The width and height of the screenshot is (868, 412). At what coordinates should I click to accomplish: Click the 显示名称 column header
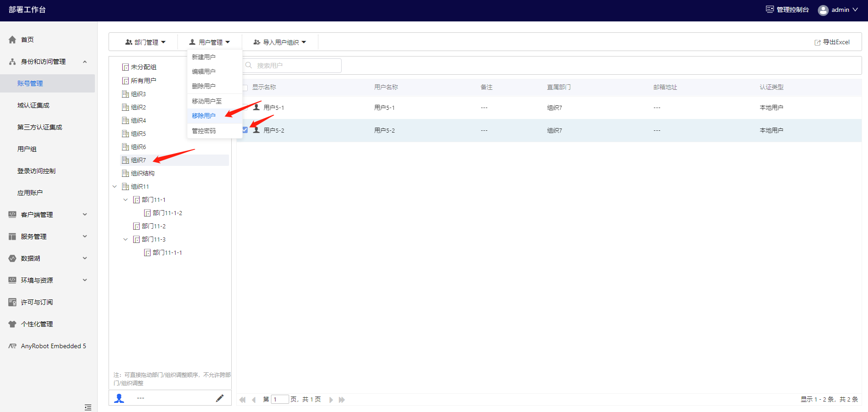point(264,87)
